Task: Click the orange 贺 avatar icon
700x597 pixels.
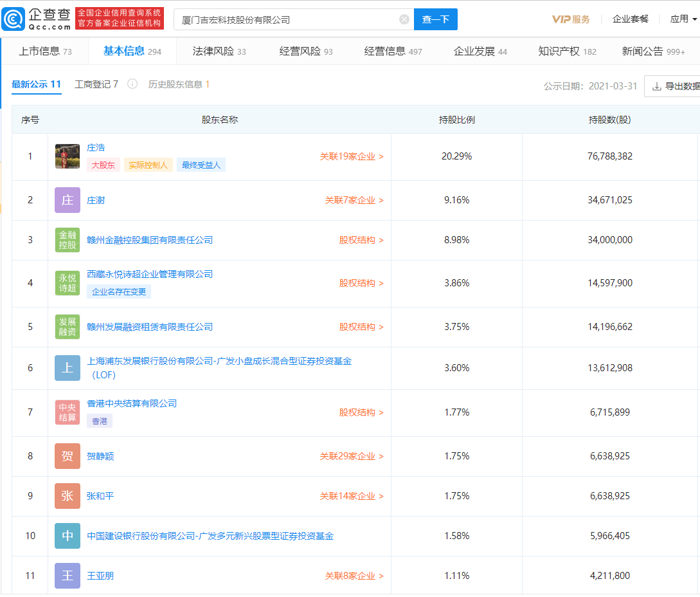Action: [x=67, y=456]
